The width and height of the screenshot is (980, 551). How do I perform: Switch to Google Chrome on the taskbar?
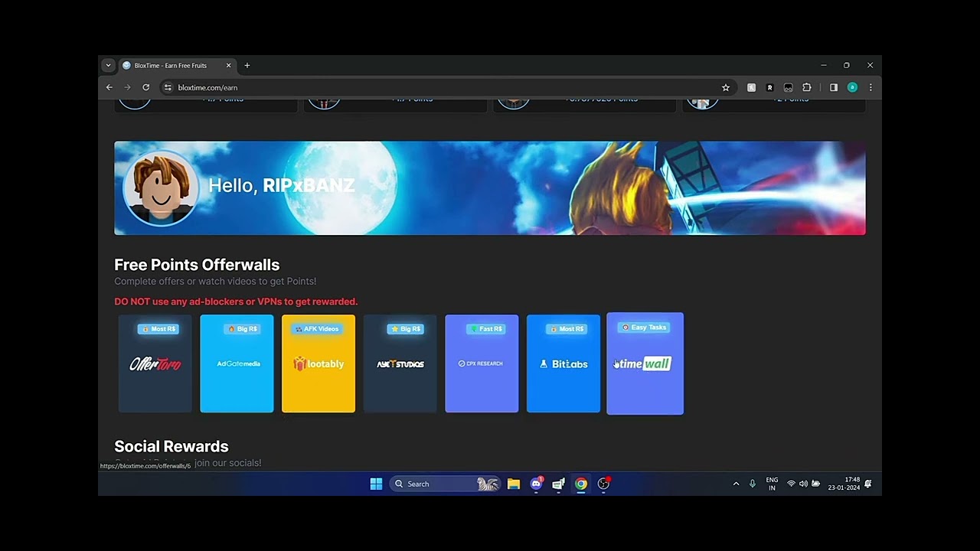(581, 484)
